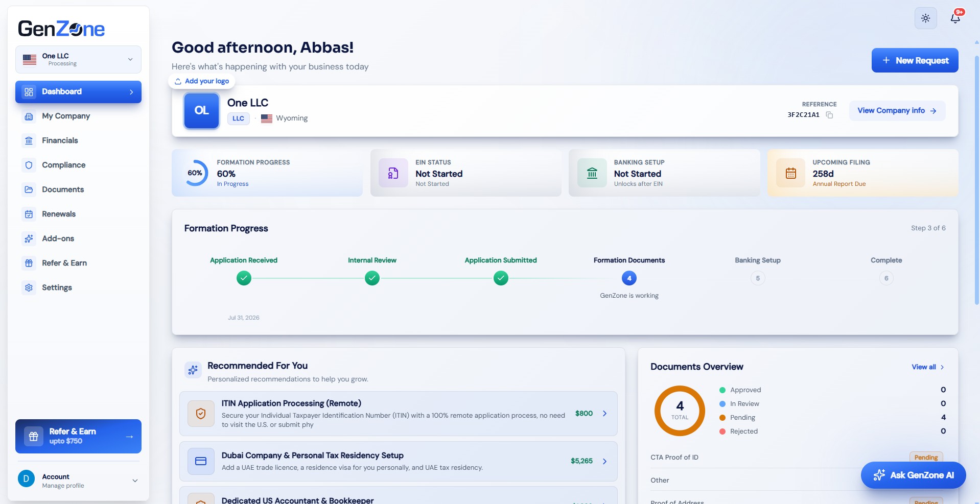The height and width of the screenshot is (504, 980).
Task: Click the GenZone logo
Action: click(x=61, y=29)
